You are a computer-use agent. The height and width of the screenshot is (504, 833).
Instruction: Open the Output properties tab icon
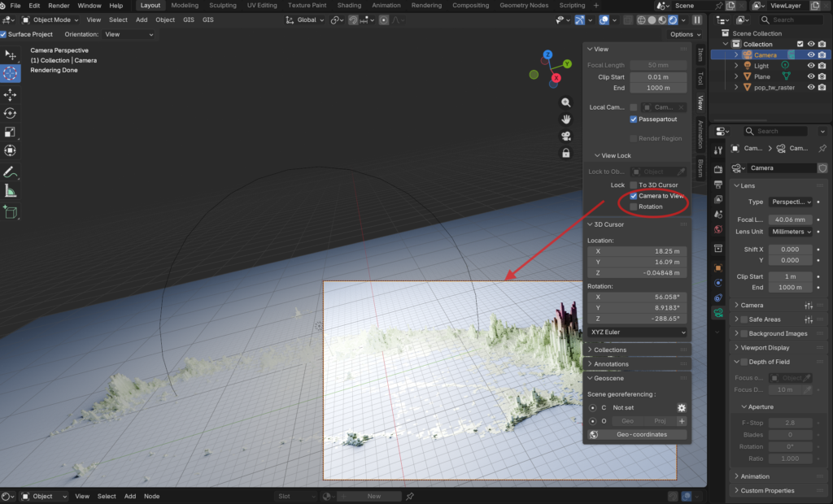pyautogui.click(x=718, y=185)
